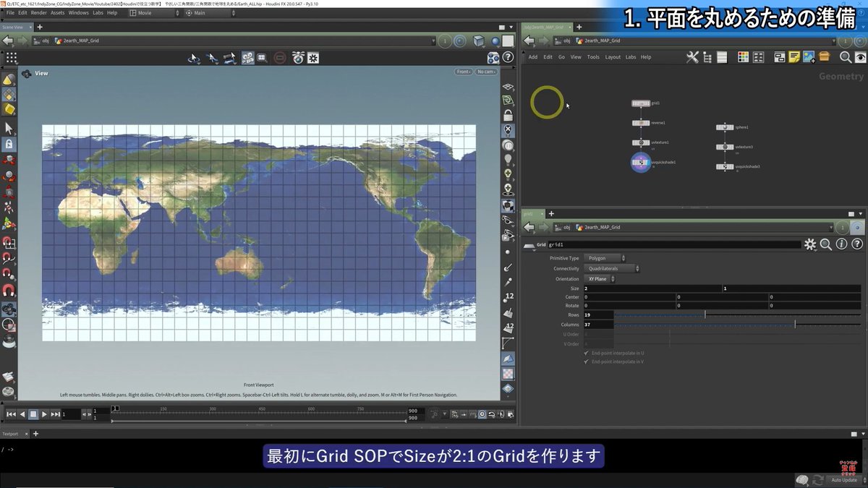
Task: Open the Movie desktop dropdown
Action: [x=153, y=12]
